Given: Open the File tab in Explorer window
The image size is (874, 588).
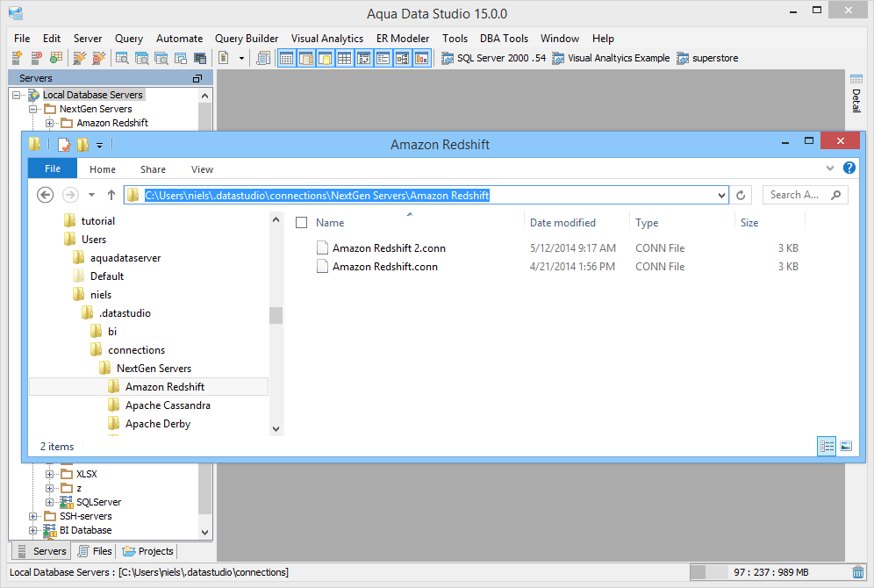Looking at the screenshot, I should [53, 169].
